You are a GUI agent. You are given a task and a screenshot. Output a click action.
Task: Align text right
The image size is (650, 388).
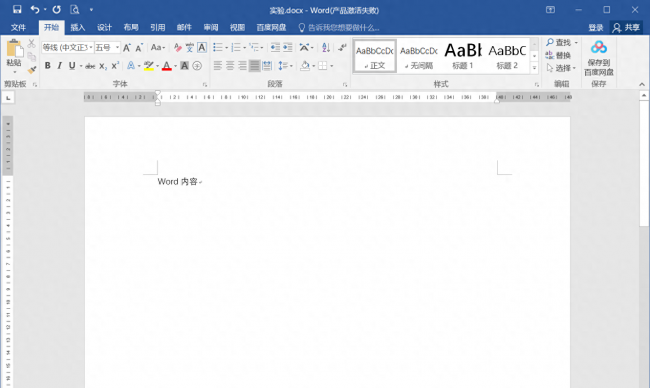click(x=243, y=65)
